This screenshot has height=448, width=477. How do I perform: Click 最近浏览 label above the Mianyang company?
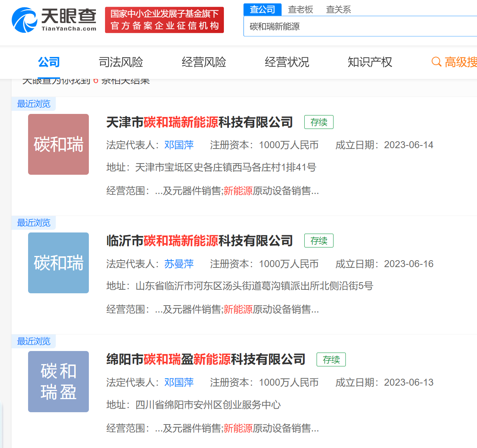[x=34, y=341]
